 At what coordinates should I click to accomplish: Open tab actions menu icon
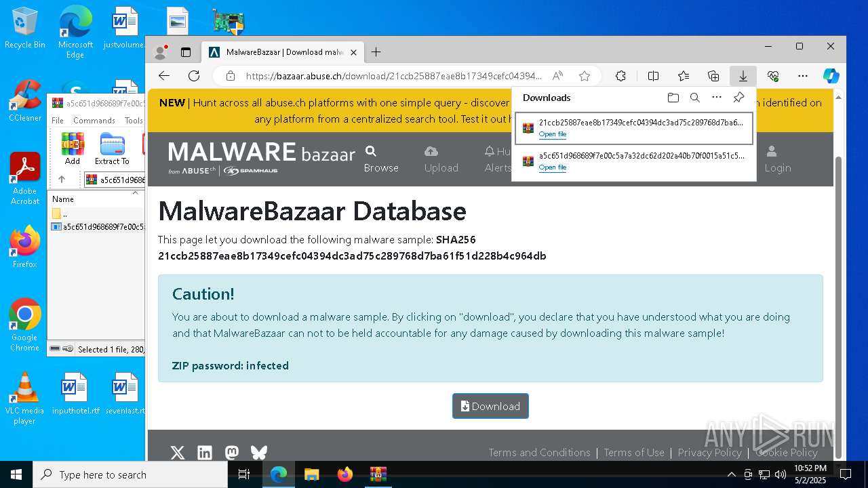tap(186, 52)
